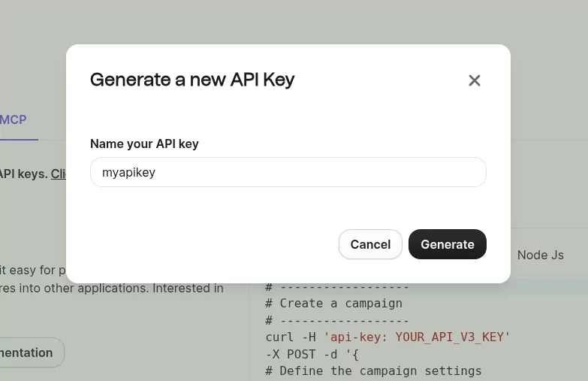Close the Generate a new API Key dialog
The image size is (588, 381).
(x=474, y=80)
